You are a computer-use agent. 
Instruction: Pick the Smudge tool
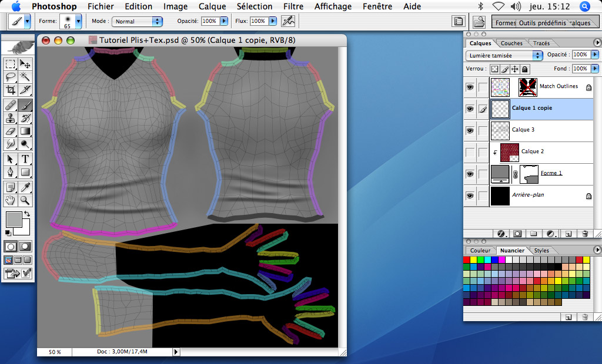11,144
